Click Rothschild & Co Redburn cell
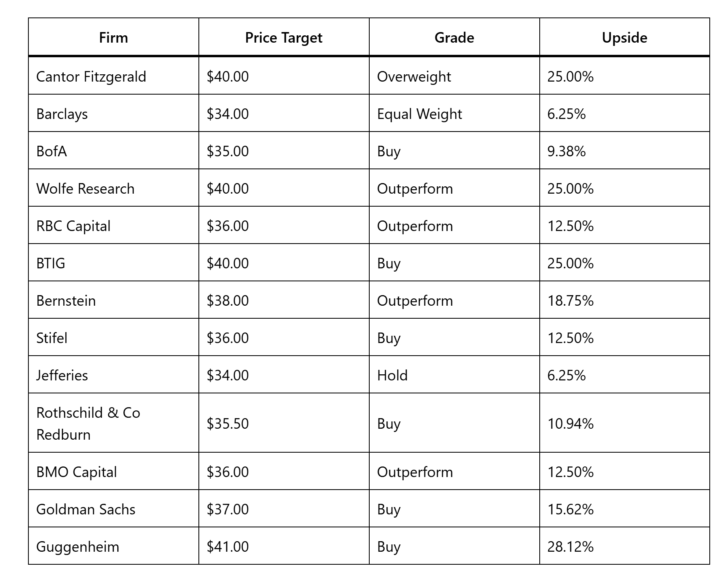This screenshot has width=728, height=570. coord(88,423)
